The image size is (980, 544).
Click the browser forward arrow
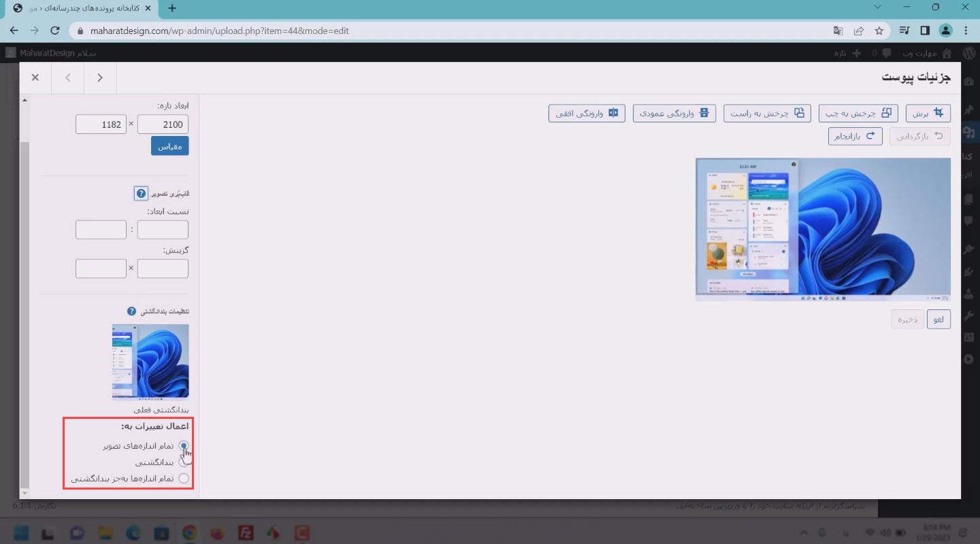pyautogui.click(x=35, y=31)
